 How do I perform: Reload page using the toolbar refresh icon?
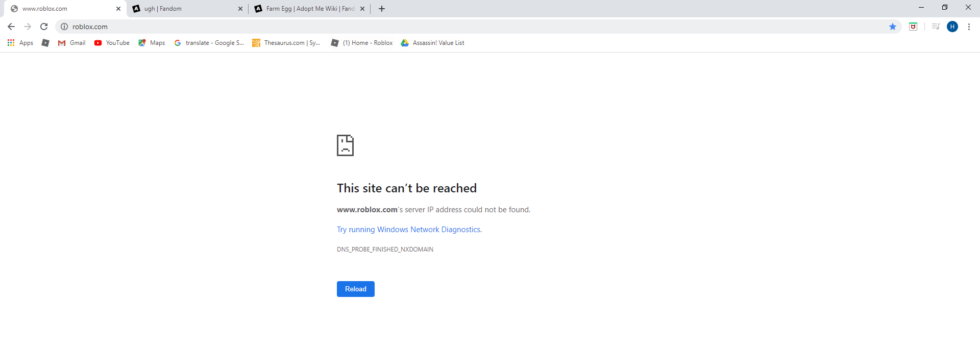(x=44, y=27)
